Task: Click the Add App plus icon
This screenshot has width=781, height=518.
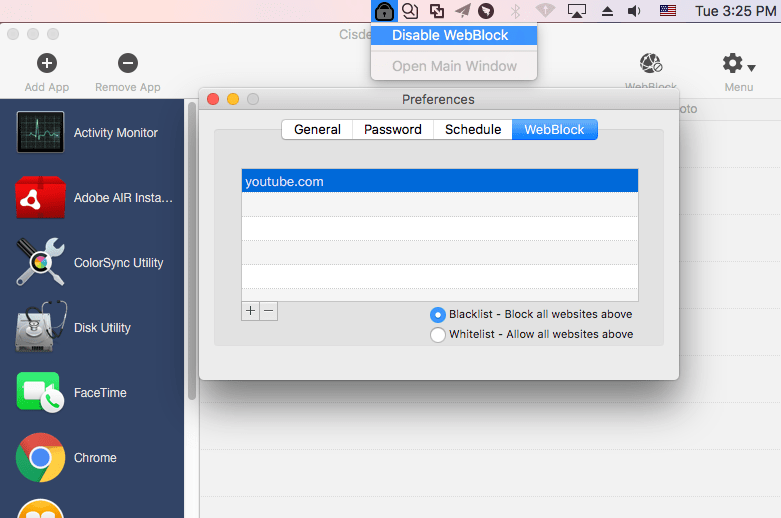Action: pos(47,63)
